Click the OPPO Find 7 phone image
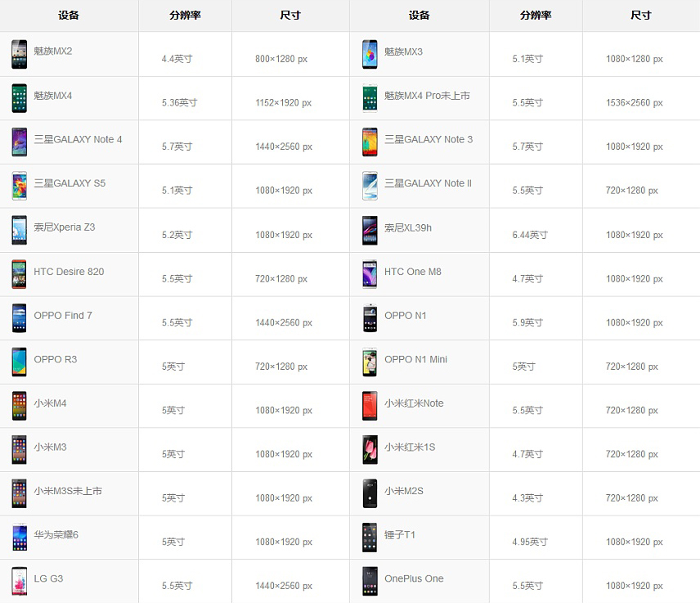This screenshot has width=700, height=603. 19,318
